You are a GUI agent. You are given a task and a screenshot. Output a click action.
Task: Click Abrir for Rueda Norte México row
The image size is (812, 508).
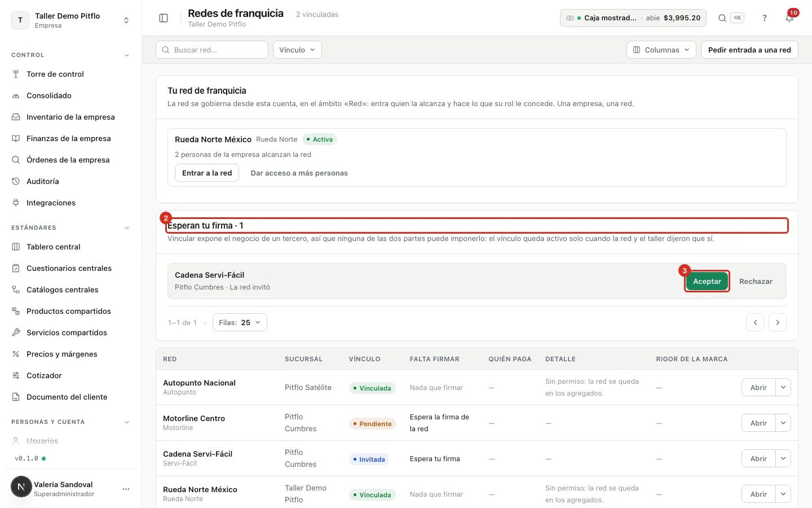point(758,494)
